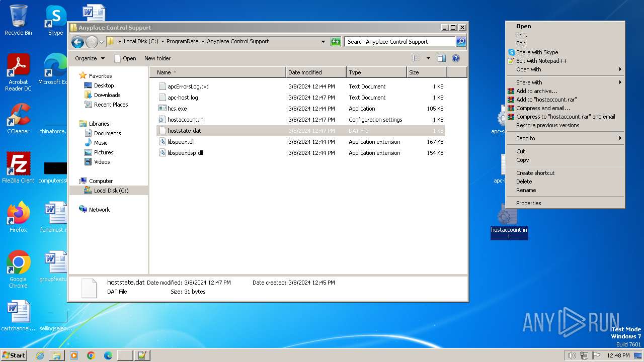Select the hostaccount.ini file in list

click(186, 120)
